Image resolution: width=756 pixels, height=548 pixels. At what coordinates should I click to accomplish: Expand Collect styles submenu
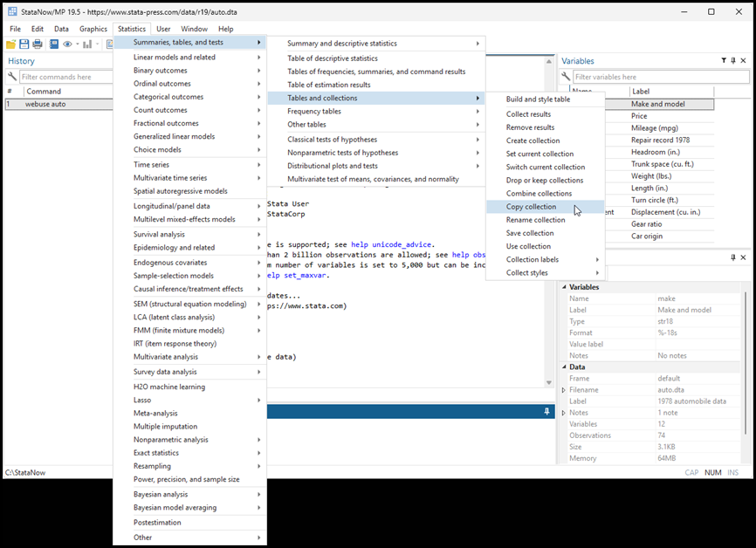(x=545, y=273)
